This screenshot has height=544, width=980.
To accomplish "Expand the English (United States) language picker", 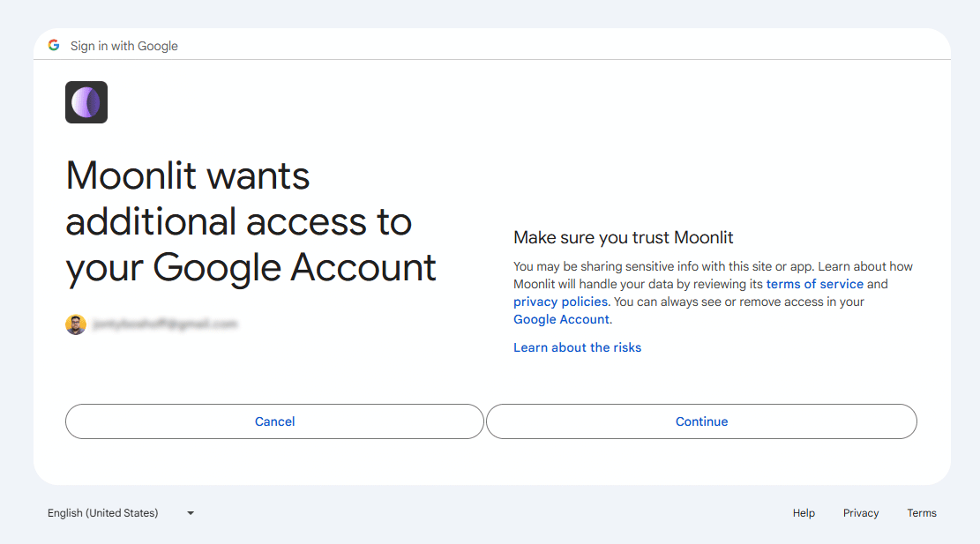I will 122,512.
